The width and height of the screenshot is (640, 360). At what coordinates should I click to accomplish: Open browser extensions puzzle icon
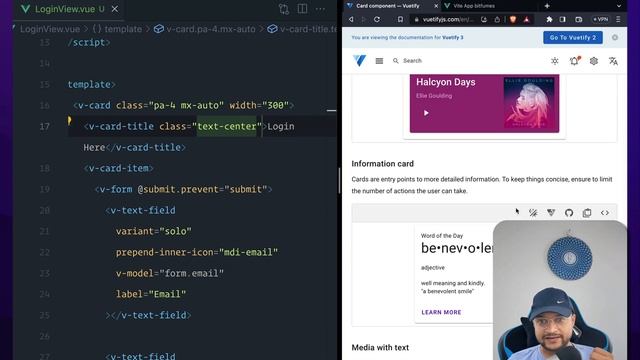pyautogui.click(x=549, y=19)
